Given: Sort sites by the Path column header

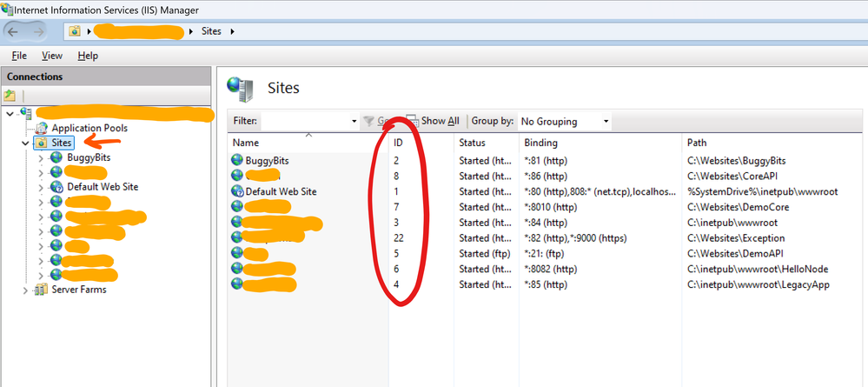Looking at the screenshot, I should pos(696,143).
